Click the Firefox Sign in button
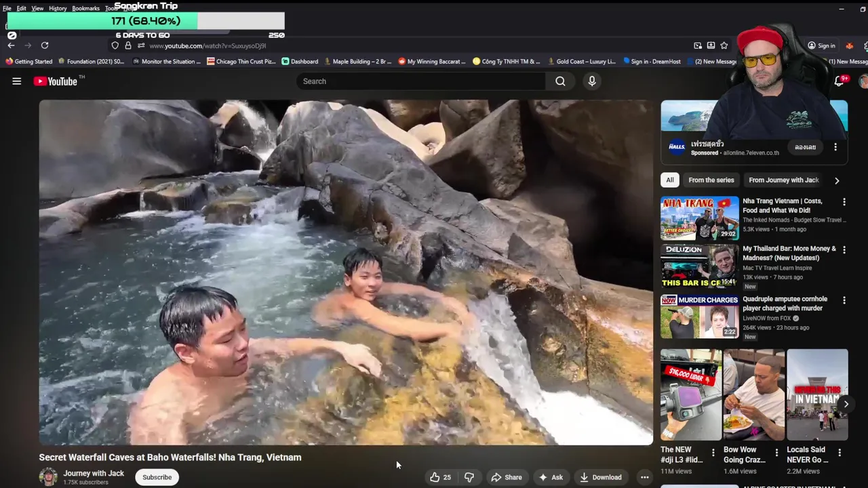This screenshot has height=488, width=868. click(821, 45)
